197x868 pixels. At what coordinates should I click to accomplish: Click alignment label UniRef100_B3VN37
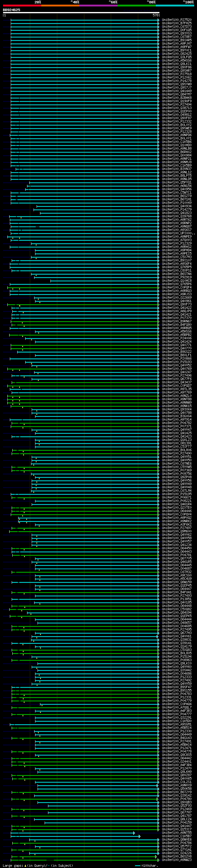point(177,169)
